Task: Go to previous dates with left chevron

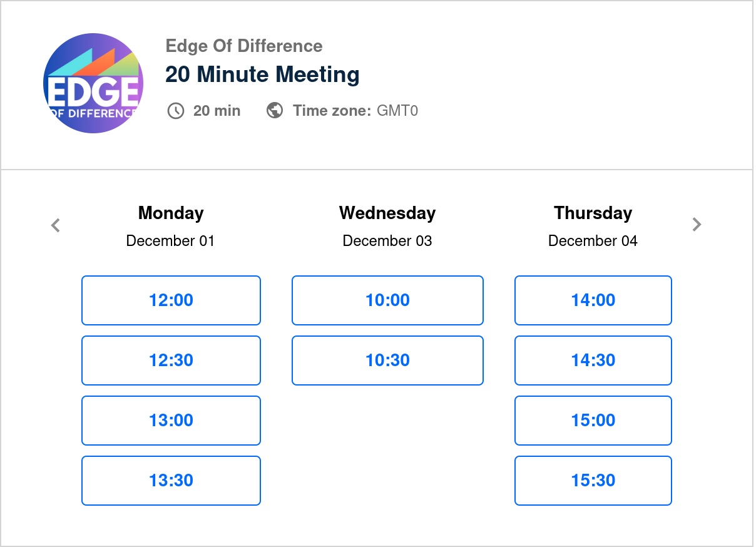Action: tap(56, 225)
